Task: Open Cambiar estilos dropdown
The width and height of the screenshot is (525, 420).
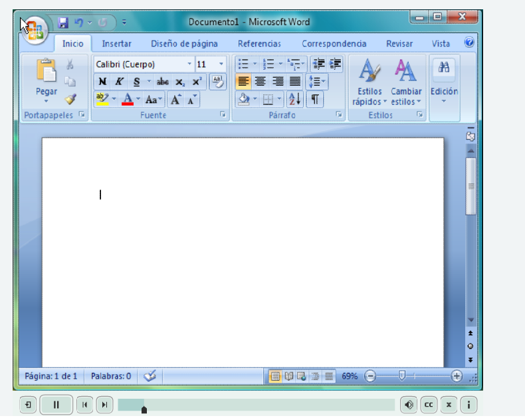Action: click(x=406, y=82)
